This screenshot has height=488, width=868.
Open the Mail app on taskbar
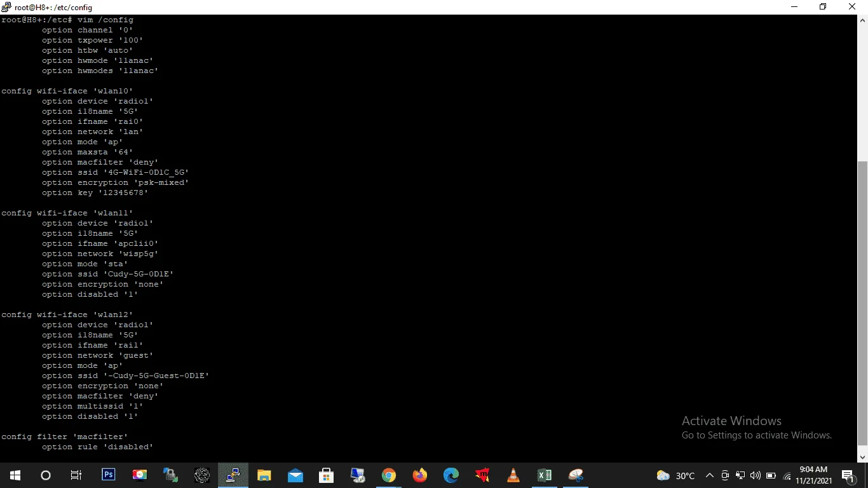point(295,475)
